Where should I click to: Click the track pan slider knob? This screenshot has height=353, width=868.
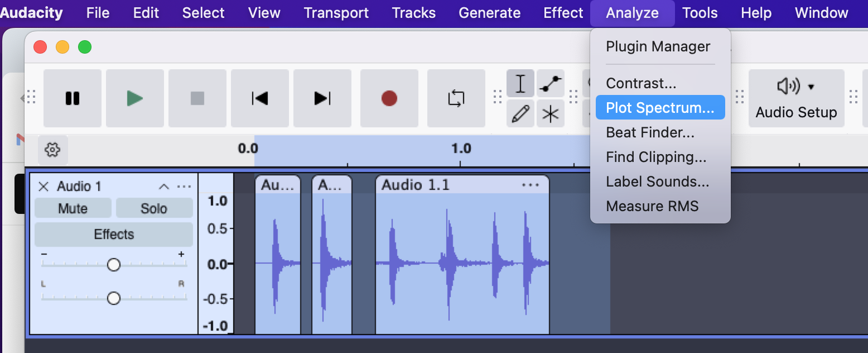pos(114,298)
